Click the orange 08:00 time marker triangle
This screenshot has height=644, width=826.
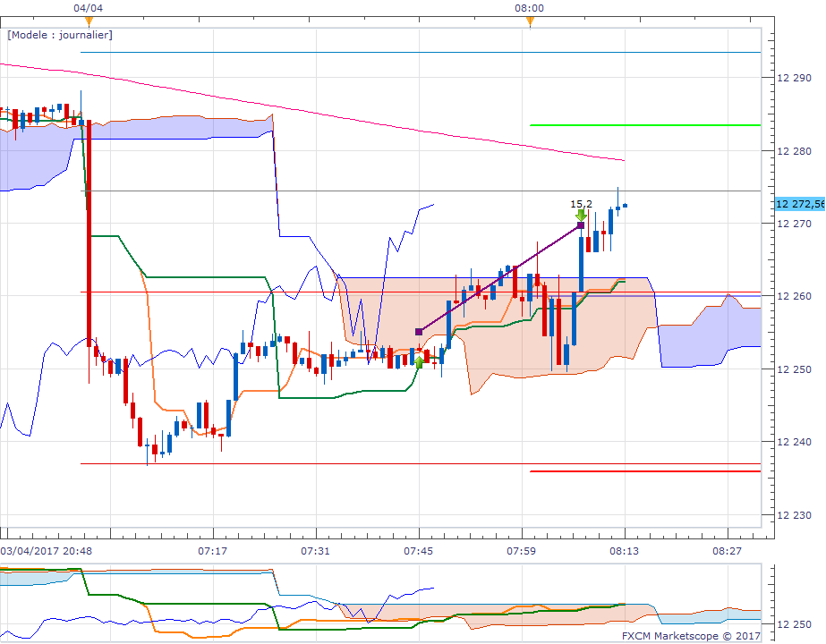(x=530, y=21)
